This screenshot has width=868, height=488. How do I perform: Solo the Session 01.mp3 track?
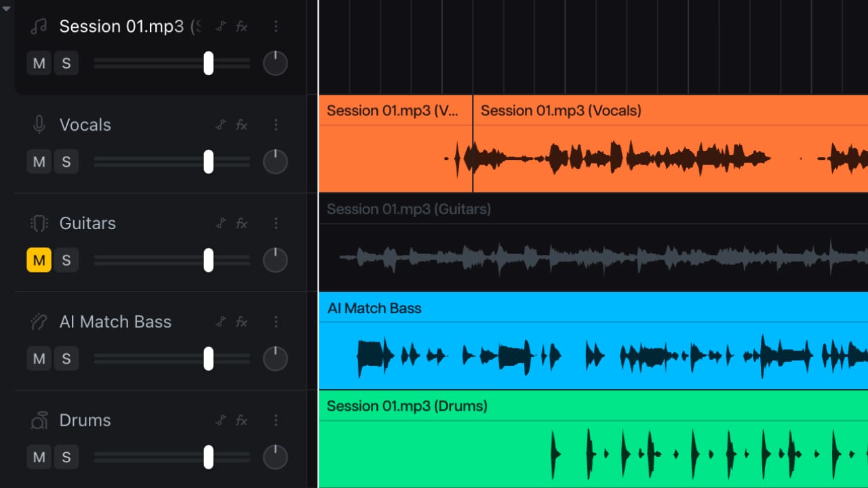pyautogui.click(x=66, y=63)
